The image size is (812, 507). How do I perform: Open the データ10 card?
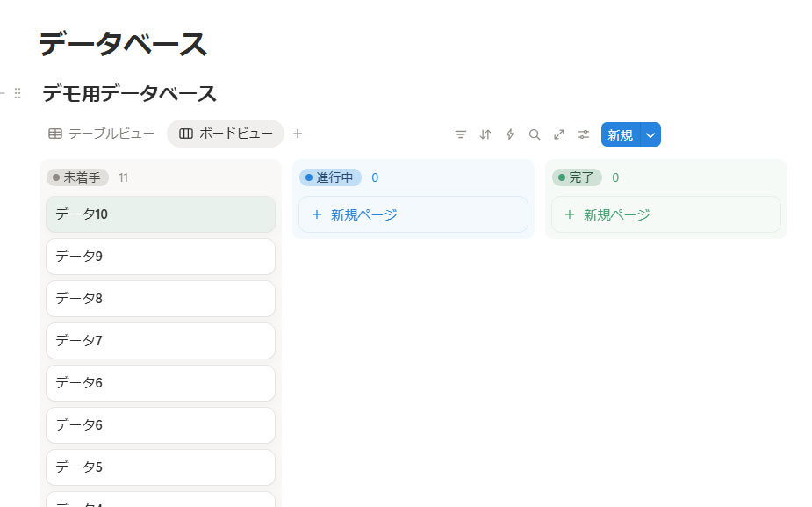click(161, 214)
